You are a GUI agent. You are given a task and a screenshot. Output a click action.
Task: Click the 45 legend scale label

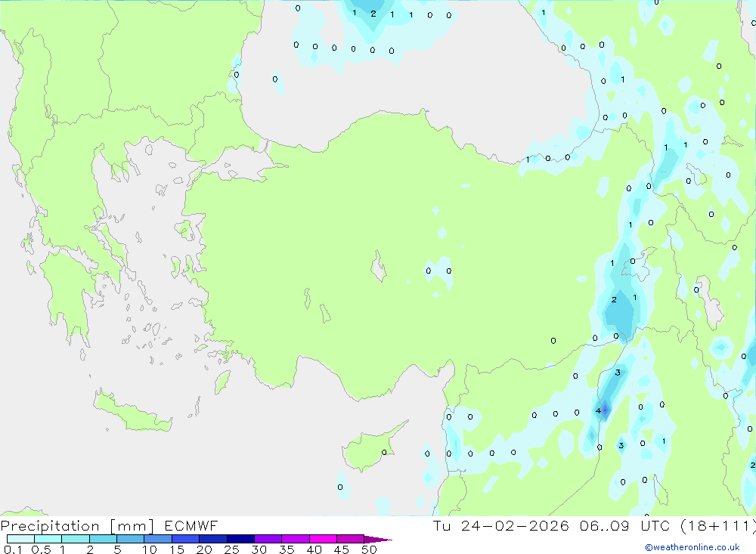pyautogui.click(x=342, y=549)
